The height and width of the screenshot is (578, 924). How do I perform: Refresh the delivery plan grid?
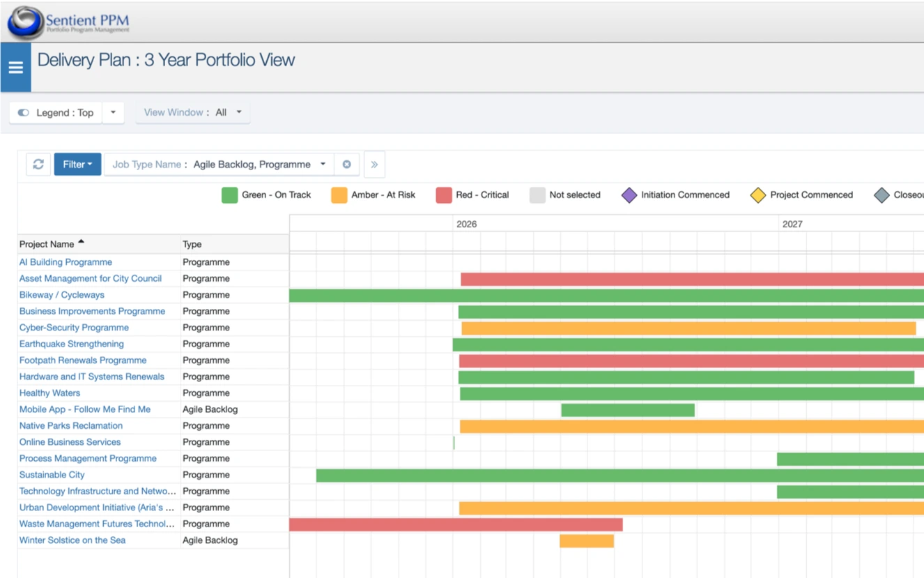coord(38,165)
